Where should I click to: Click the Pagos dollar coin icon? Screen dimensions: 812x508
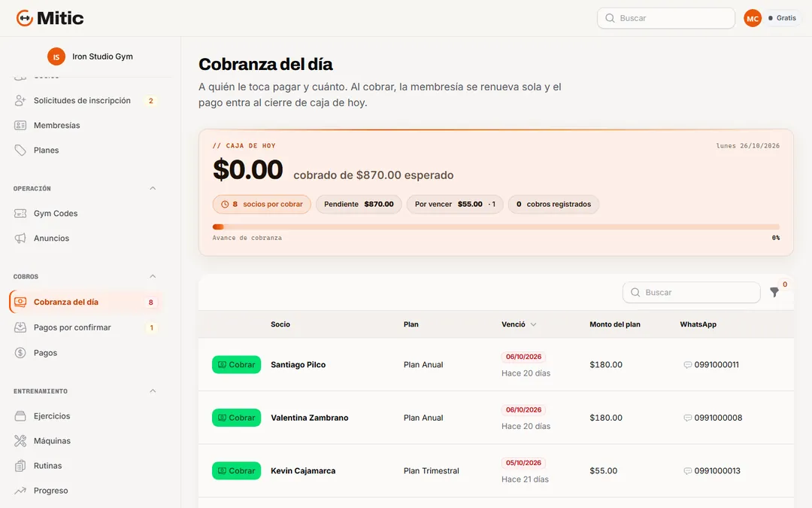[x=20, y=353]
